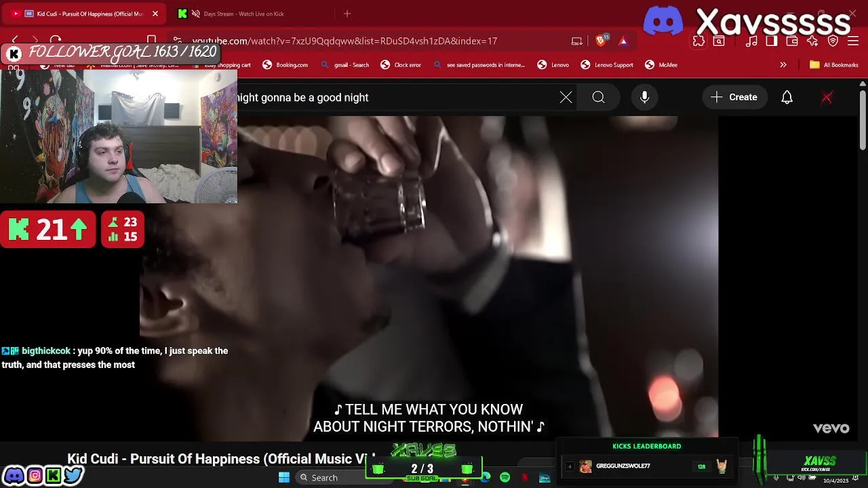Open YouTube notifications bell
The height and width of the screenshot is (488, 868).
pyautogui.click(x=787, y=98)
